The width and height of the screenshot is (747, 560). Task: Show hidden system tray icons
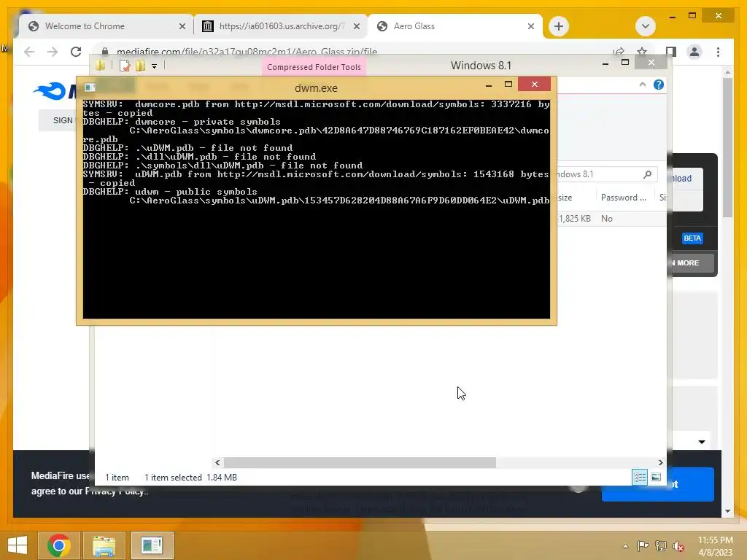625,546
